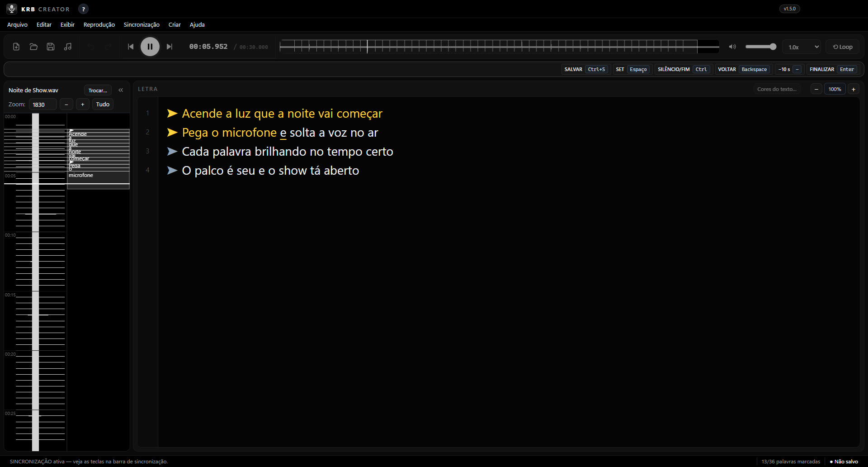This screenshot has height=467, width=868.
Task: Save project with the floppy disk icon
Action: [x=51, y=47]
